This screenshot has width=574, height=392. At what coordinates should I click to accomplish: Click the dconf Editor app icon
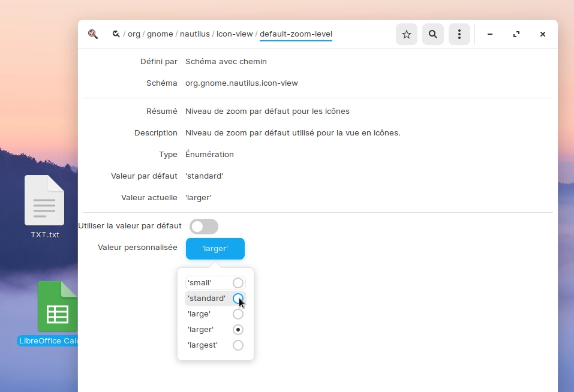pos(93,34)
